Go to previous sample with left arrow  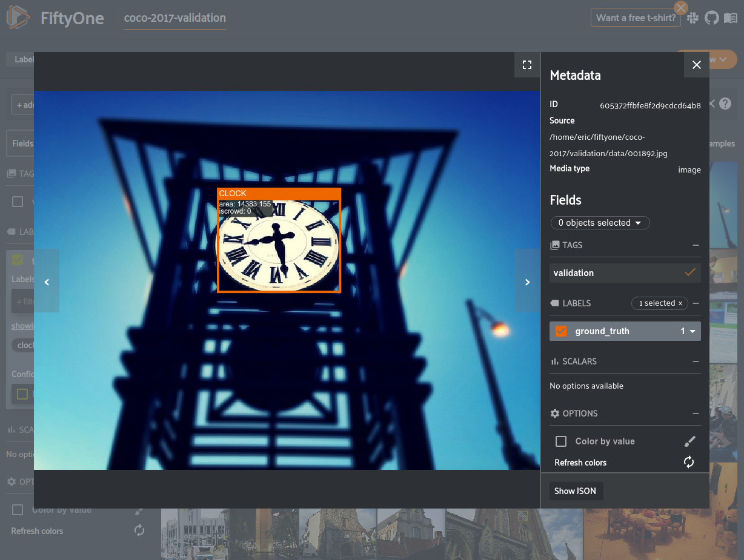point(47,282)
